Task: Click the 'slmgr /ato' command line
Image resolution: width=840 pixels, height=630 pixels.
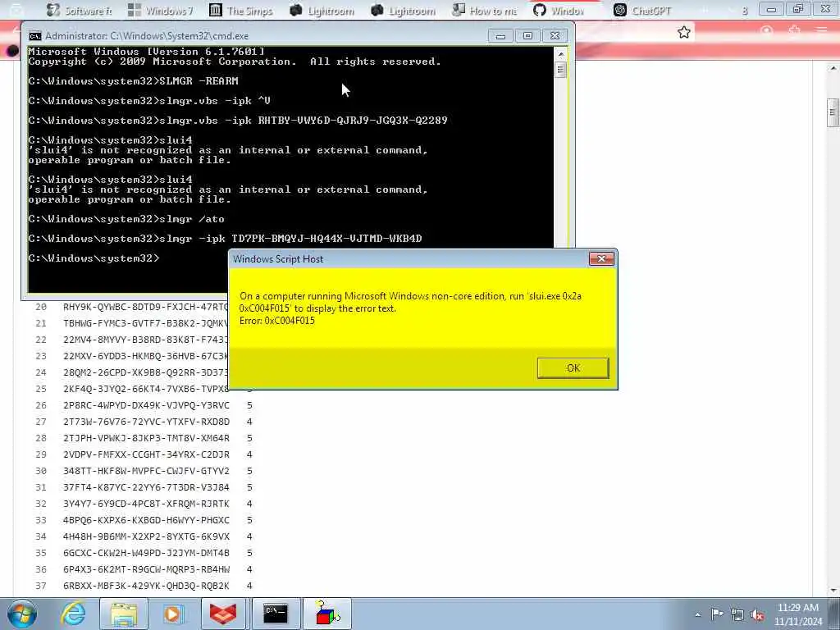Action: point(126,219)
